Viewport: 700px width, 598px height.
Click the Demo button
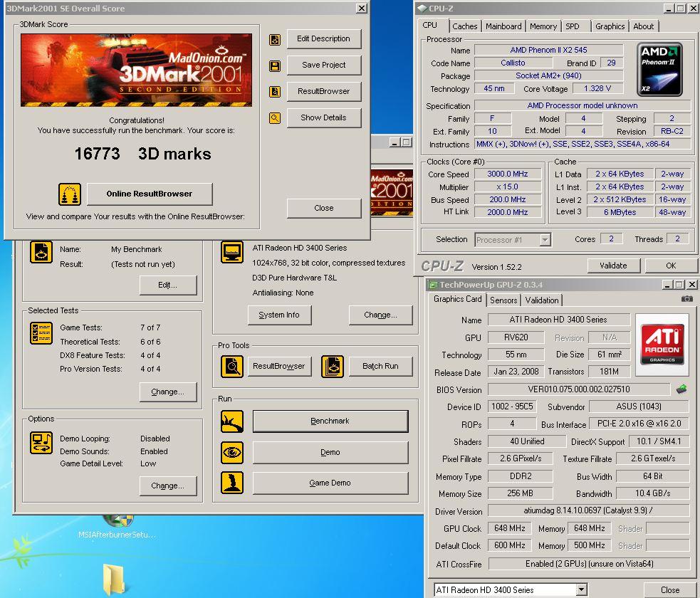pos(330,453)
